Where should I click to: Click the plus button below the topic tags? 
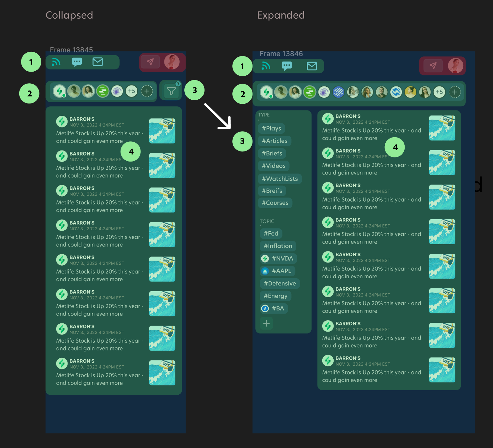point(266,323)
